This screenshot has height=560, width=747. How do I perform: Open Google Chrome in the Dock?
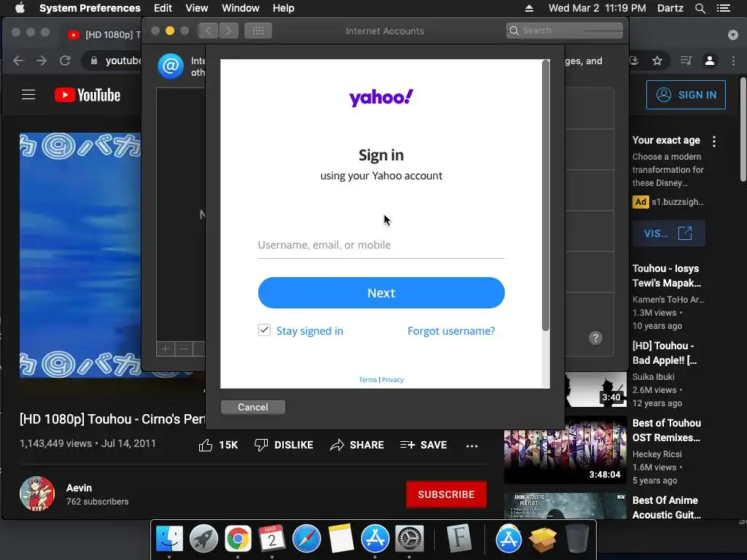[x=239, y=539]
